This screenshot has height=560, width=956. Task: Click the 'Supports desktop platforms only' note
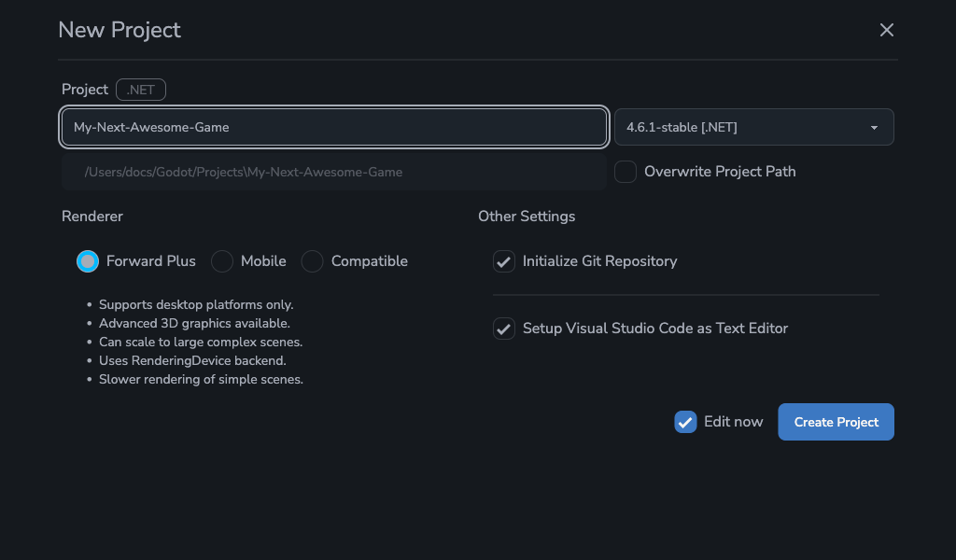(196, 305)
